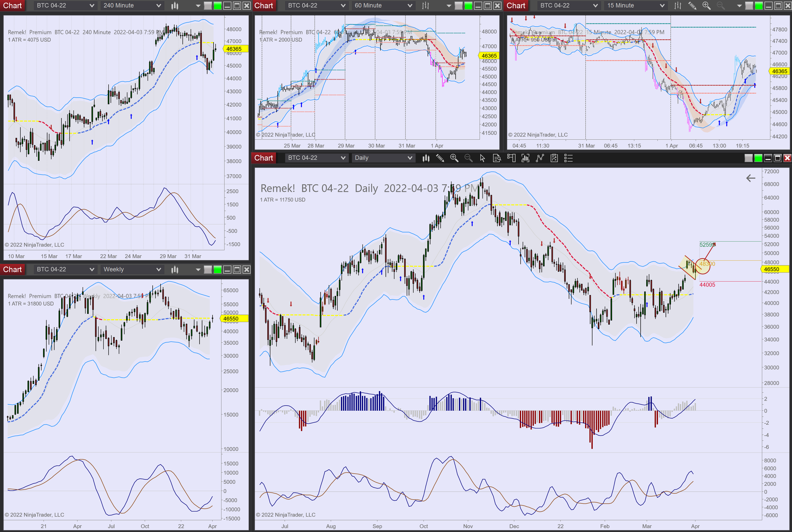
Task: Click Chart tab of 60 Minute window
Action: point(264,5)
